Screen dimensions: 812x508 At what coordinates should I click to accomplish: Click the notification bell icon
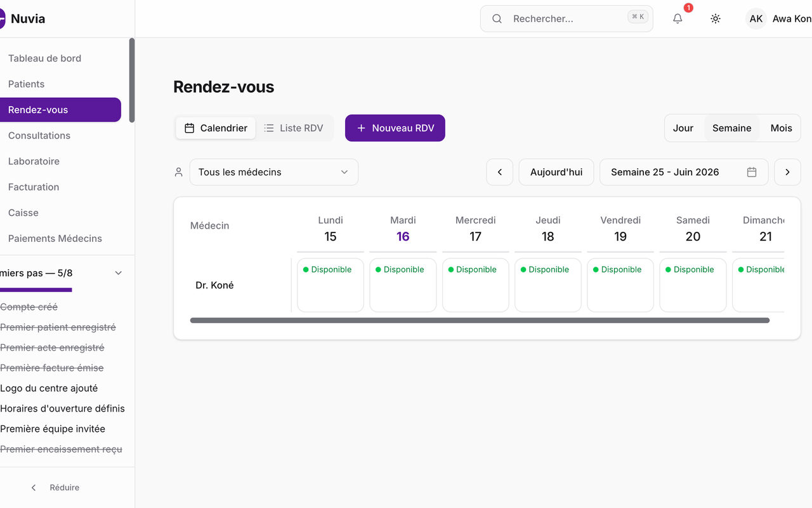pos(678,19)
